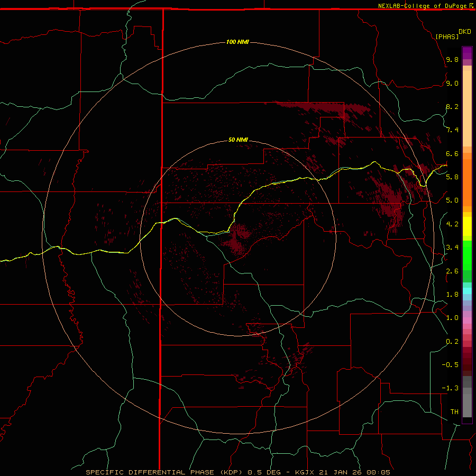This screenshot has width=476, height=476.
Task: Click the DKD product label
Action: pyautogui.click(x=465, y=32)
